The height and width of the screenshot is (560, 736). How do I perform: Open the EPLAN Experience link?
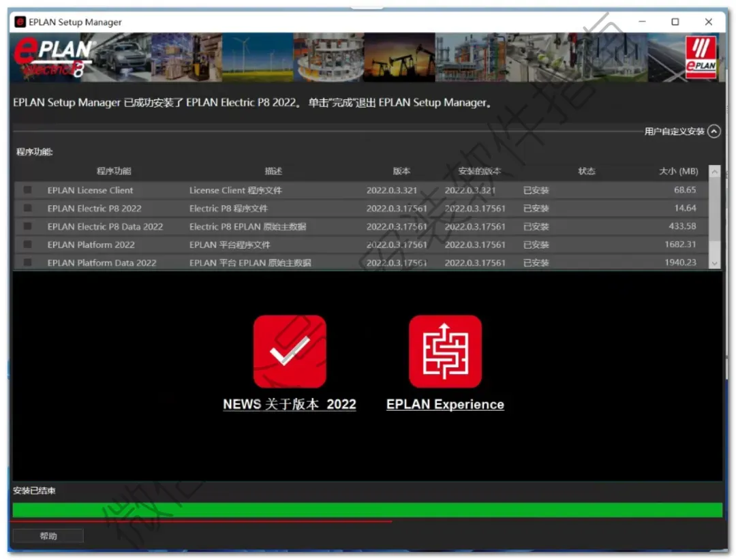pyautogui.click(x=445, y=404)
